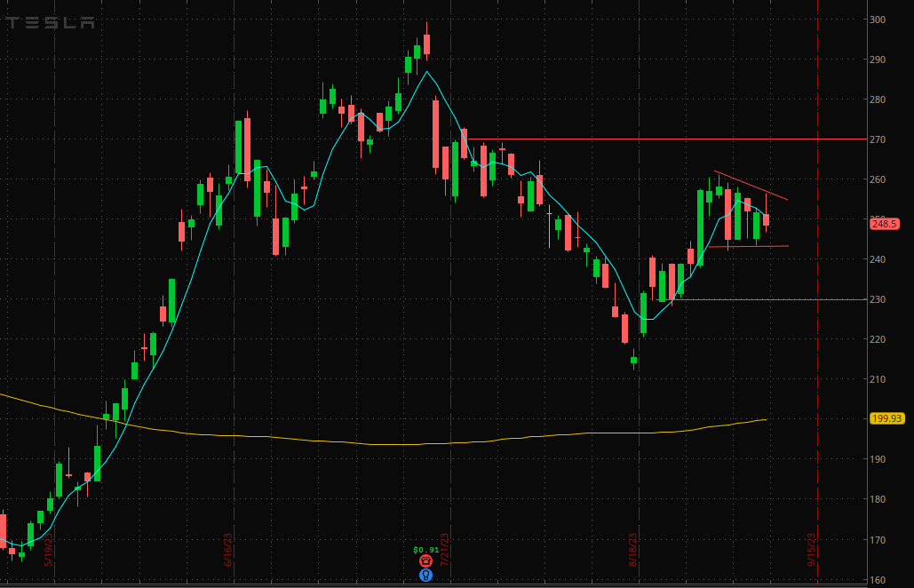Select the 199.93 moving average price bubble
The image size is (914, 588).
pos(886,418)
